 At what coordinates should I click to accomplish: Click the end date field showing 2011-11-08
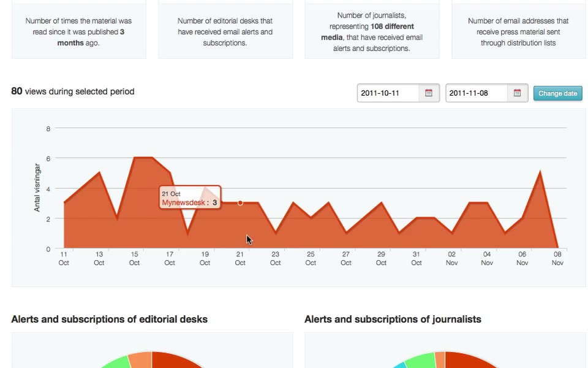coord(477,93)
